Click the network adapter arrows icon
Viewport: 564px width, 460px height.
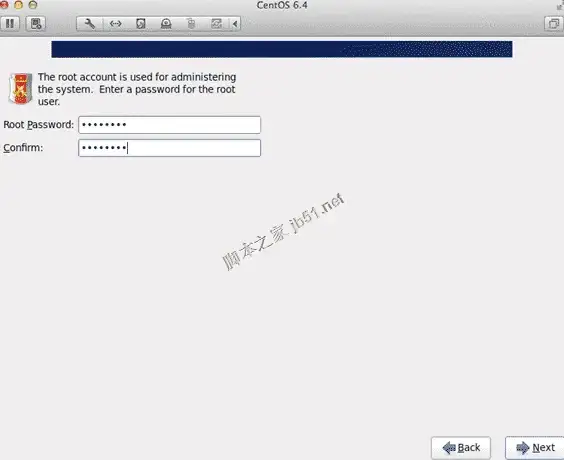point(115,24)
